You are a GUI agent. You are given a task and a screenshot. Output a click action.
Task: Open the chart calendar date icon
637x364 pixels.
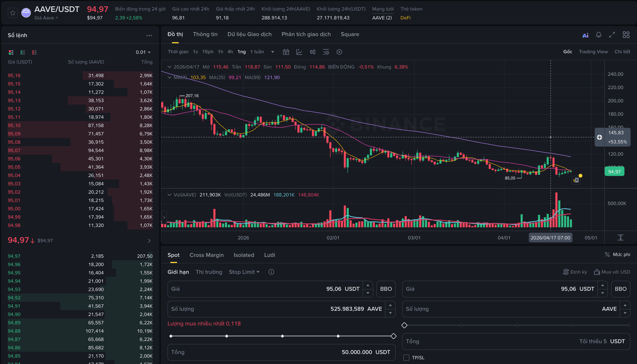[x=286, y=52]
